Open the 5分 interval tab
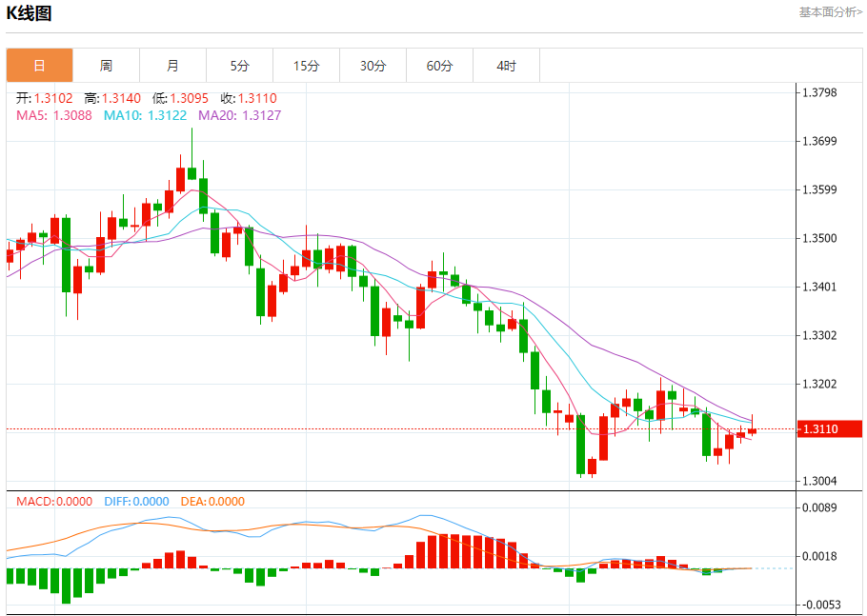 (x=239, y=66)
